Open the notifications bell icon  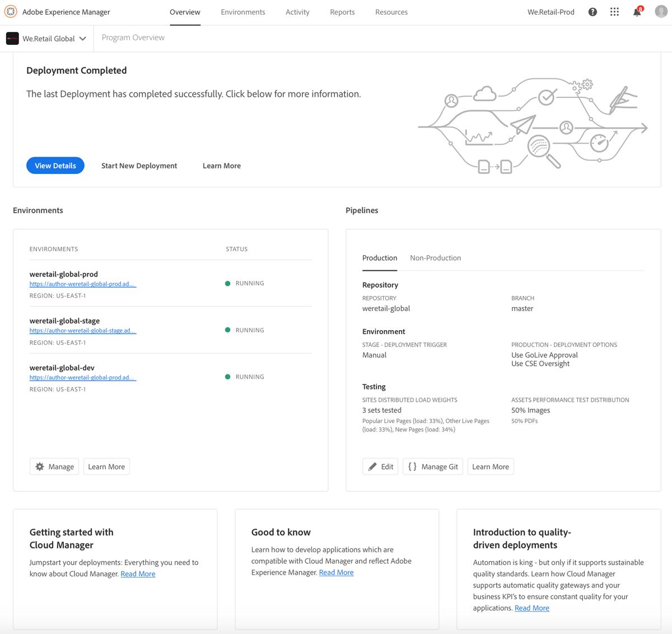pos(637,12)
